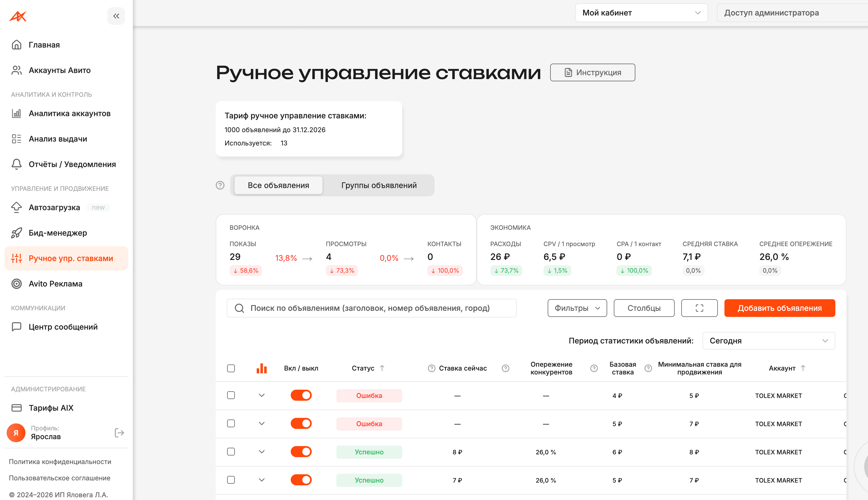The image size is (868, 500).
Task: Click the logout icon next to Ярослав
Action: pos(119,433)
